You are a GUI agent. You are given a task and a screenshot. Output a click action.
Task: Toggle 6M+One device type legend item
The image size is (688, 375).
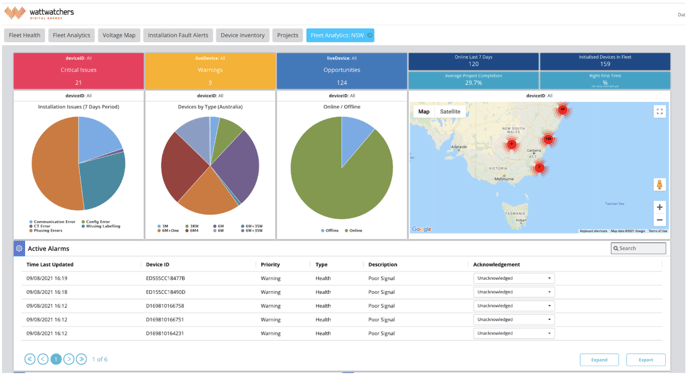[x=168, y=231]
